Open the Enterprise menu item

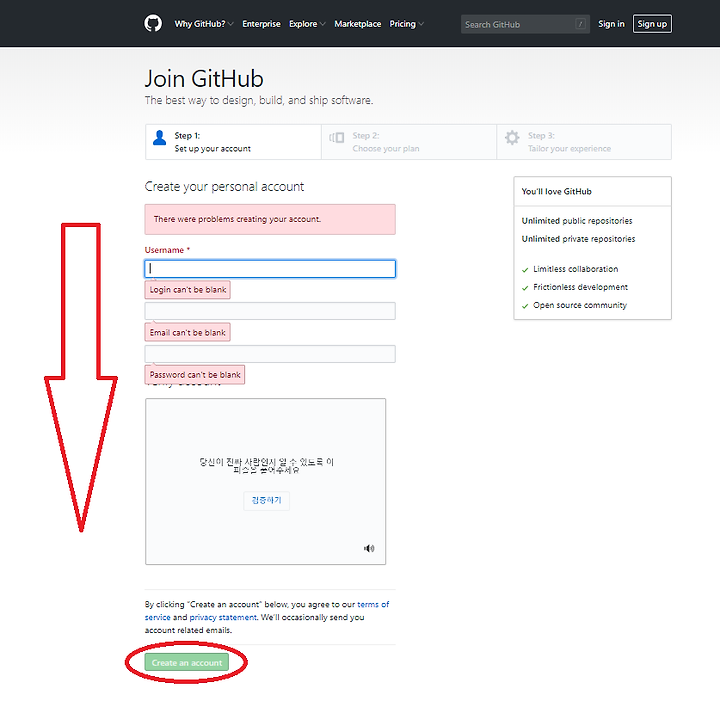[261, 24]
